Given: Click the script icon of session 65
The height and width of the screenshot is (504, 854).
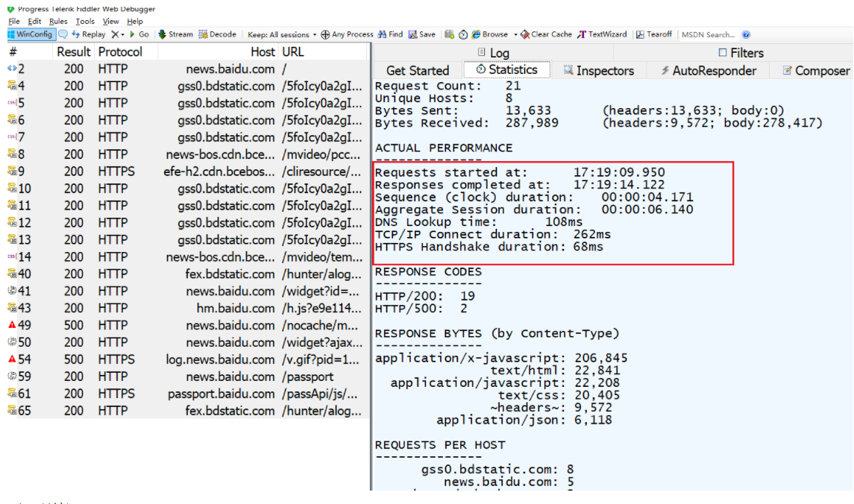Looking at the screenshot, I should pyautogui.click(x=12, y=410).
